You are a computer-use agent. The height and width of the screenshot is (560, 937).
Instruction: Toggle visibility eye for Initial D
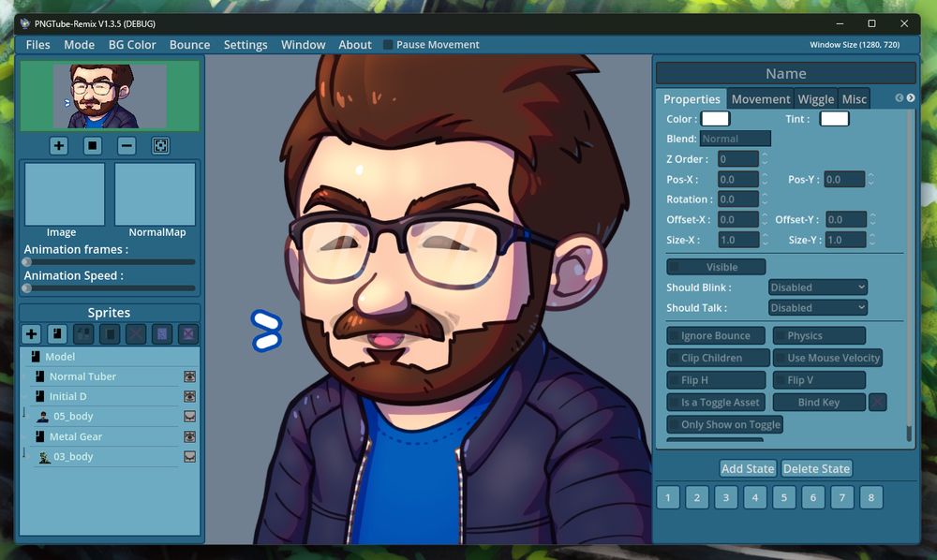tap(189, 396)
